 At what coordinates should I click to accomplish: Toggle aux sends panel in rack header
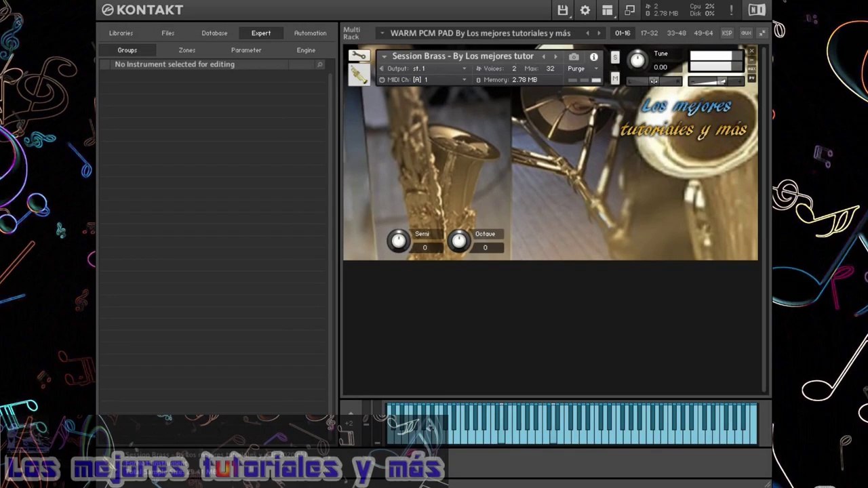746,33
